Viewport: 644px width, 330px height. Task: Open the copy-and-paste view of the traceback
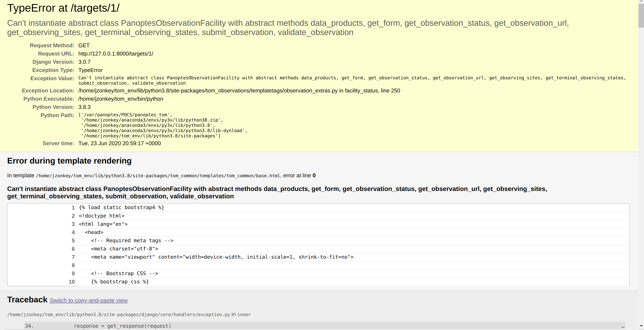point(89,300)
